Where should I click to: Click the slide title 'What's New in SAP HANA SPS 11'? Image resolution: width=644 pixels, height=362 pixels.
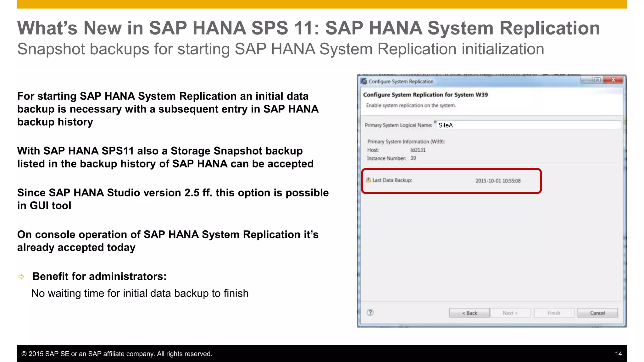[168, 28]
